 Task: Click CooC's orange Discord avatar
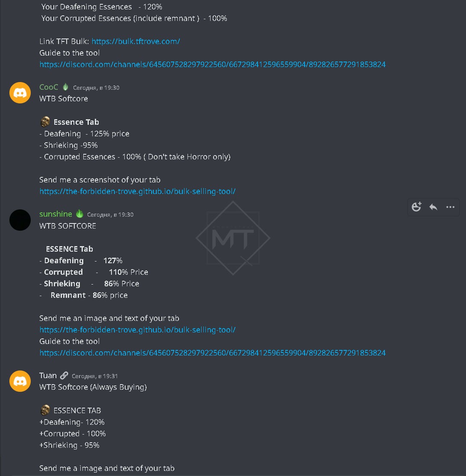coord(20,93)
